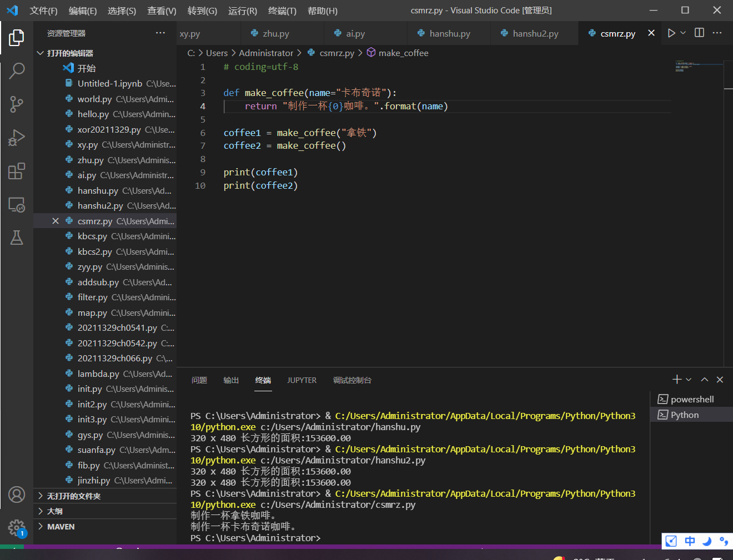Open the Manage gear settings icon
Image resolution: width=733 pixels, height=560 pixels.
(17, 527)
